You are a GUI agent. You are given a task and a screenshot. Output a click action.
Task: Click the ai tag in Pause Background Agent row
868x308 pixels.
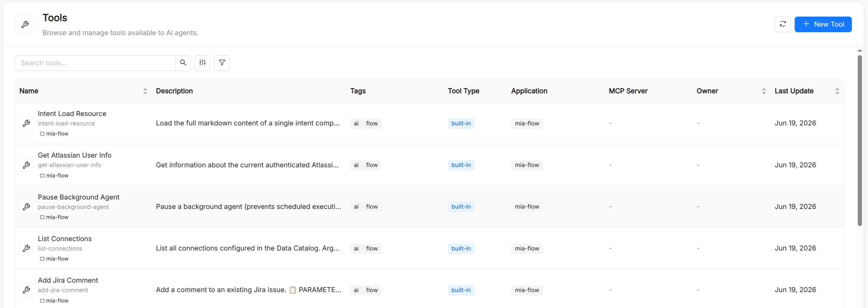click(356, 207)
